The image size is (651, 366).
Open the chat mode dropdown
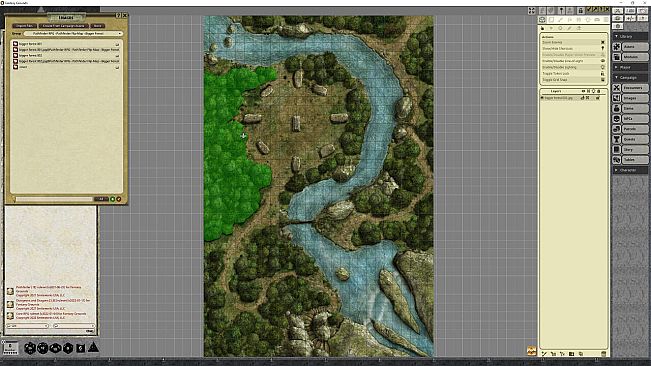[x=28, y=326]
